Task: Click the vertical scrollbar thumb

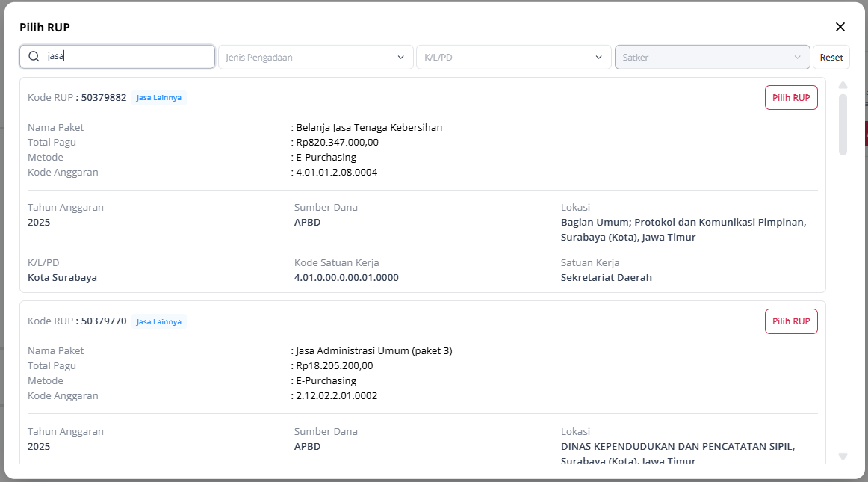Action: pyautogui.click(x=843, y=124)
